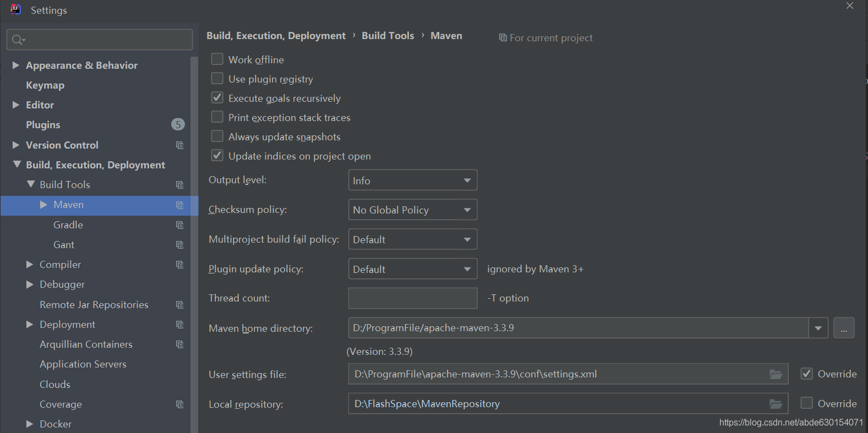868x433 pixels.
Task: Browse folder for User settings file
Action: 776,374
